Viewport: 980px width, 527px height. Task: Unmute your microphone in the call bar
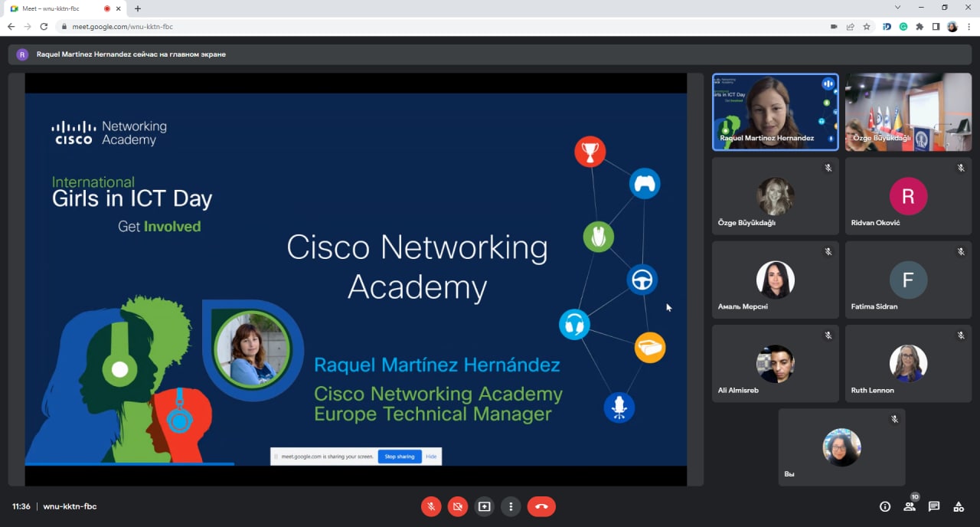coord(431,506)
